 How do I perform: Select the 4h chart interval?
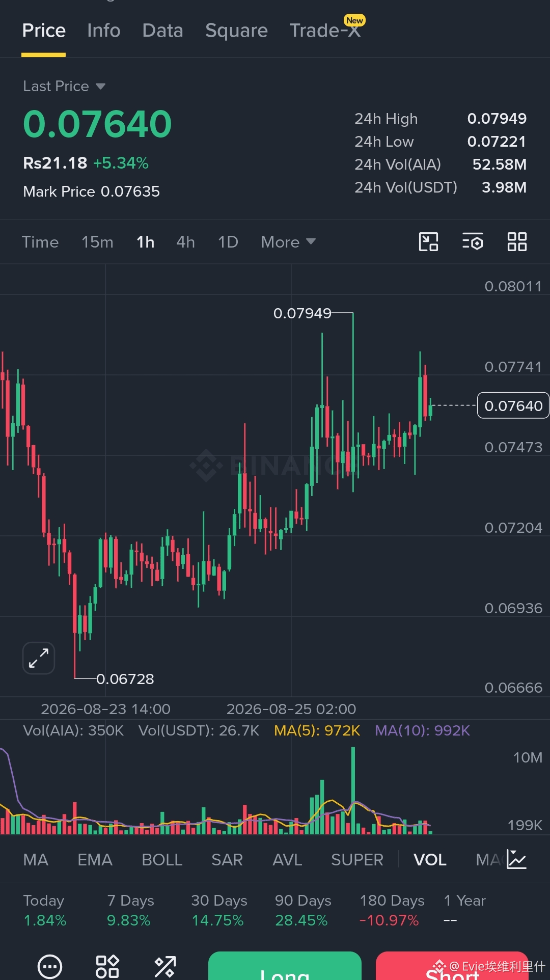tap(186, 242)
